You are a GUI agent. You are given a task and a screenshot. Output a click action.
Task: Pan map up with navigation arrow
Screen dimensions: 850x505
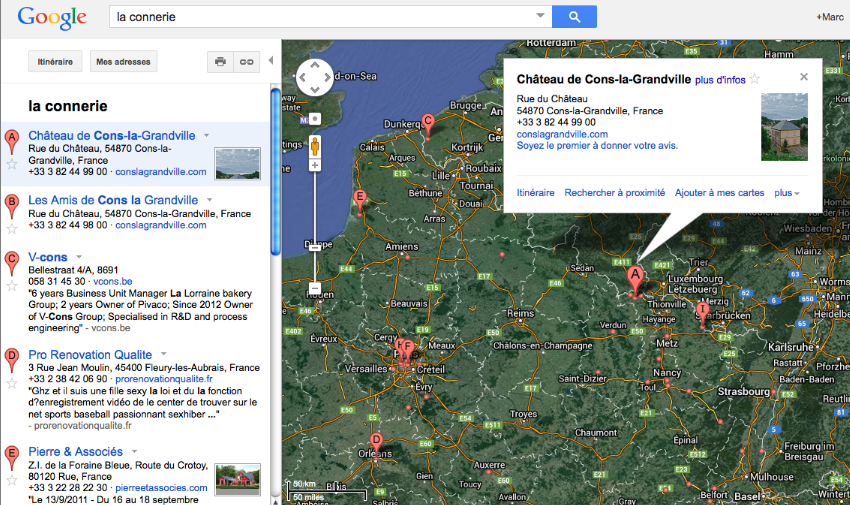pos(315,65)
